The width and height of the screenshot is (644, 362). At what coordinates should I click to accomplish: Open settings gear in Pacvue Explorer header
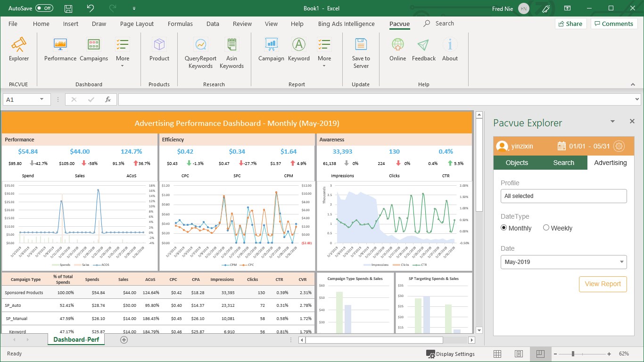[x=619, y=146]
